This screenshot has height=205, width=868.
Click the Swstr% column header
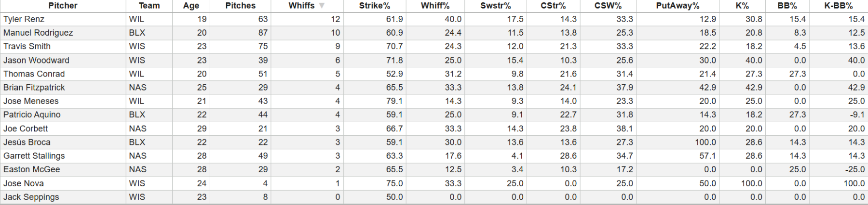pos(495,6)
